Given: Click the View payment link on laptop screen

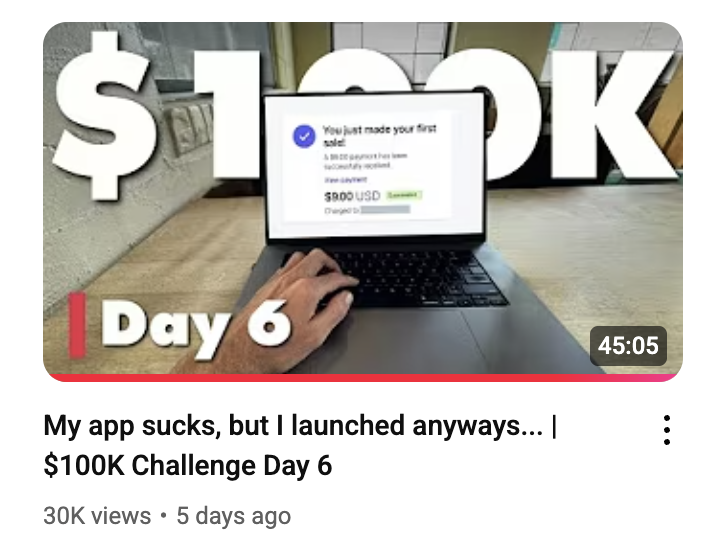Looking at the screenshot, I should click(x=345, y=180).
